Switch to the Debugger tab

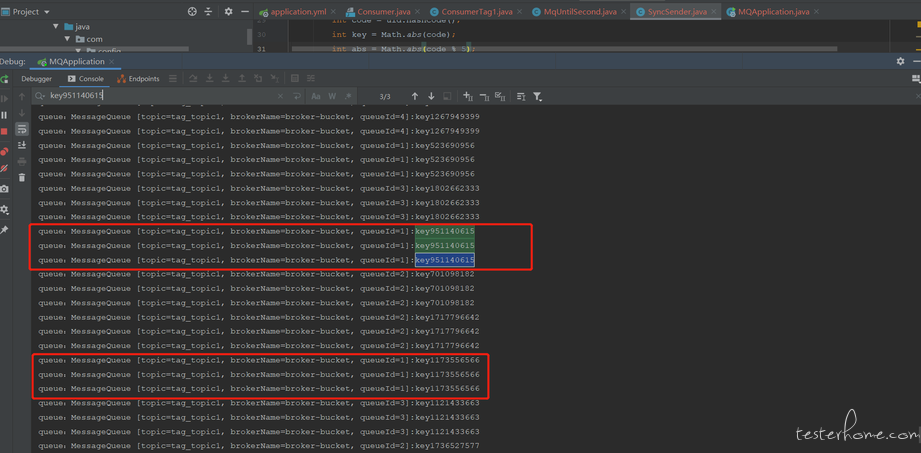pyautogui.click(x=36, y=79)
